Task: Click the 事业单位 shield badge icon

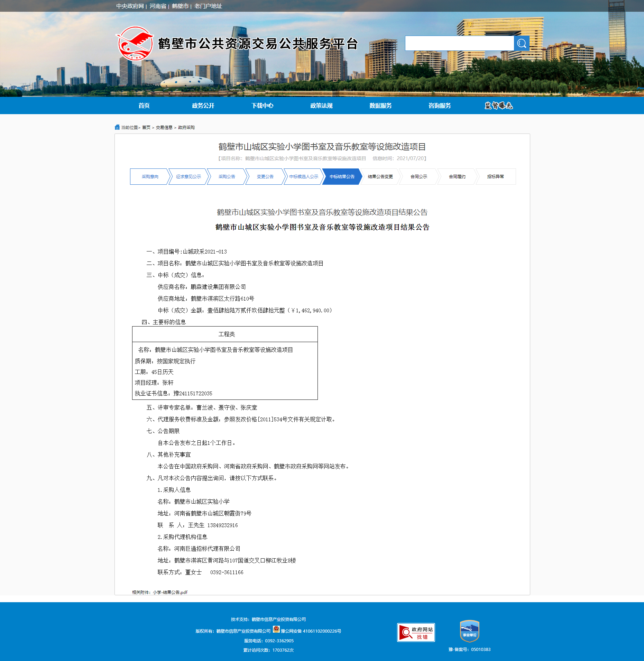Action: (x=469, y=631)
